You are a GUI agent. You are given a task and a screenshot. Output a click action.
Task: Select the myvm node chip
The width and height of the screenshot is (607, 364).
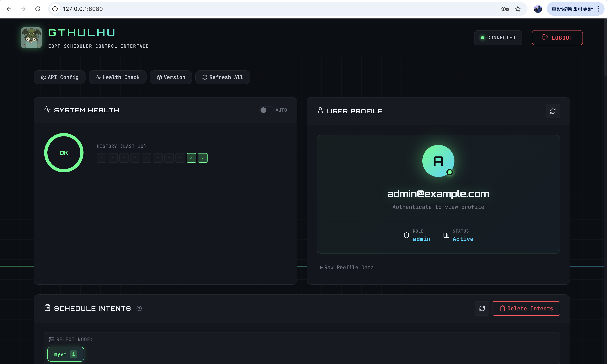click(x=65, y=354)
